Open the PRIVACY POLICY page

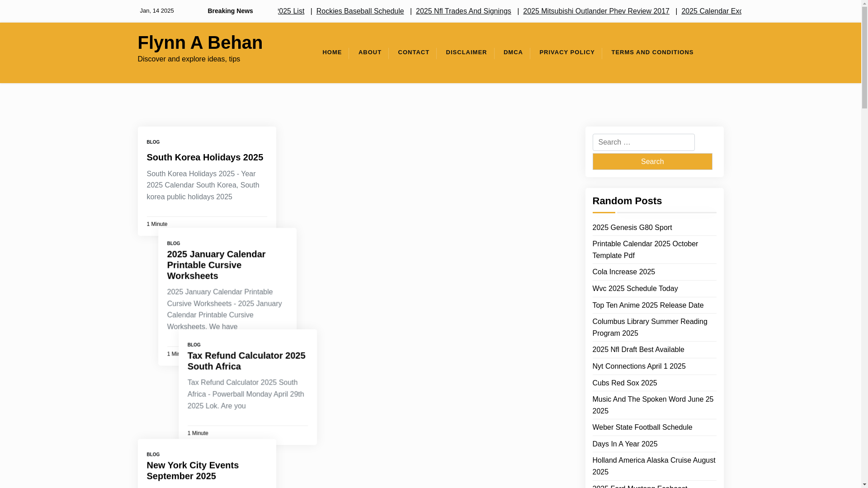(x=567, y=52)
